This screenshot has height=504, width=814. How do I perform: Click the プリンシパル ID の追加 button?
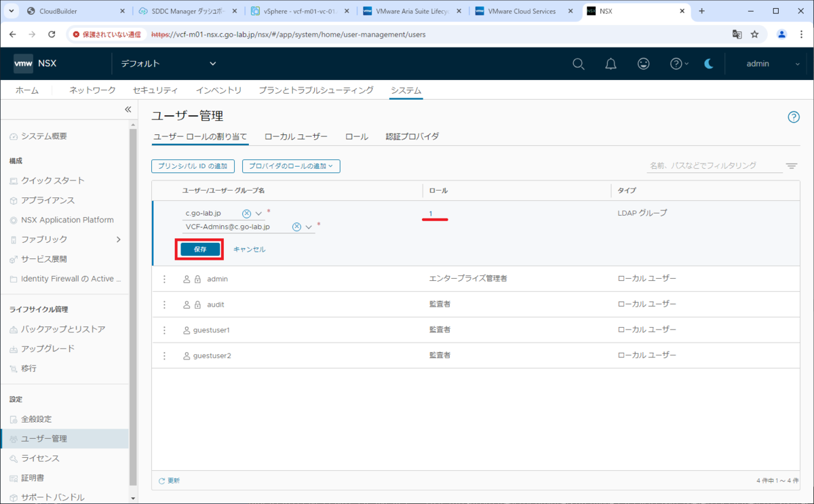pyautogui.click(x=193, y=166)
